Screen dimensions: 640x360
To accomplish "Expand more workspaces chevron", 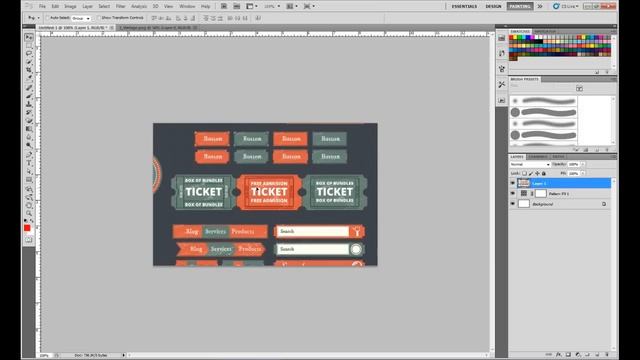I will point(540,7).
